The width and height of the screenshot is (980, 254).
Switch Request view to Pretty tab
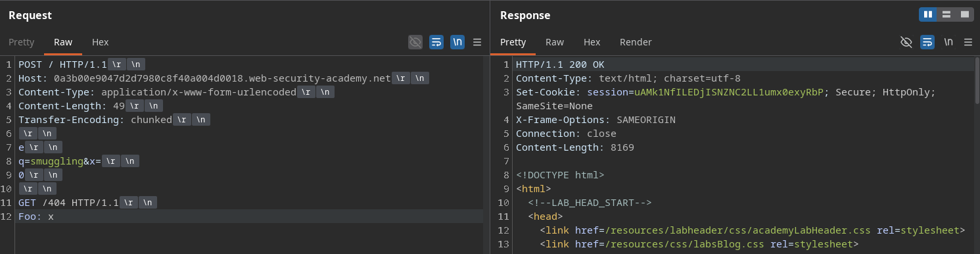pos(21,42)
